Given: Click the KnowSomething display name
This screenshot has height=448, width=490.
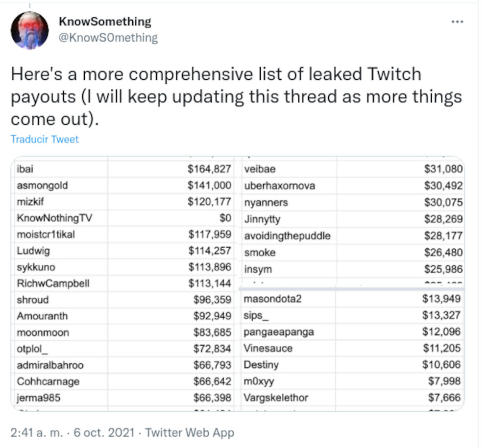Looking at the screenshot, I should [105, 22].
